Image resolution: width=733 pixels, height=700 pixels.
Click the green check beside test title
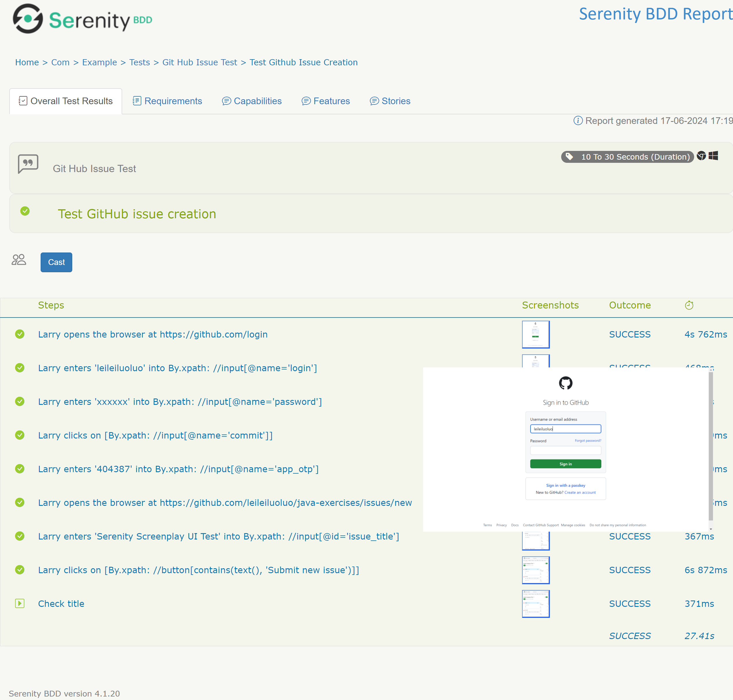point(25,211)
